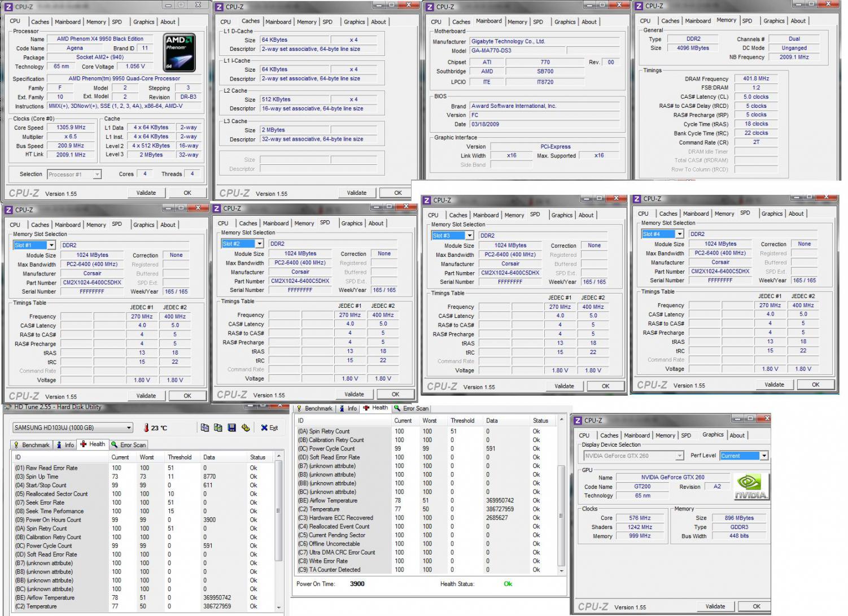Click the CPU-Z title icon of the GeForce Graphics window
Screen dimensions: 848x616
pos(578,421)
